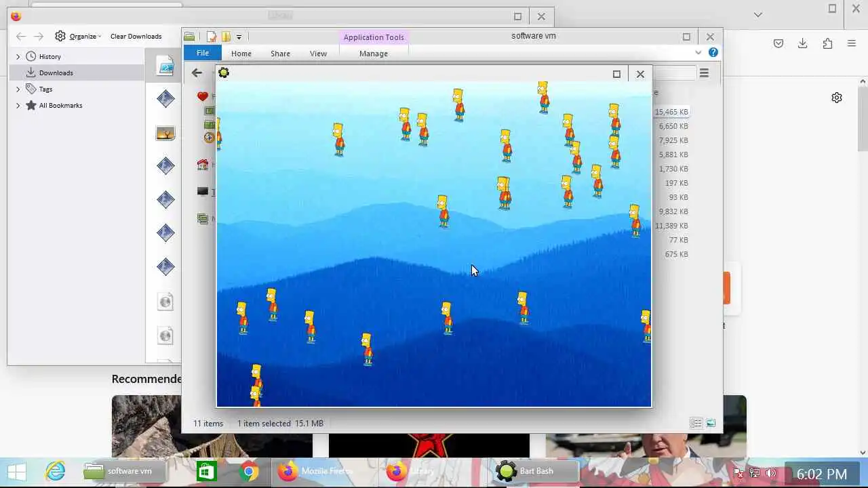Expand the History tree item
Image resolution: width=868 pixels, height=488 pixels.
pyautogui.click(x=18, y=56)
